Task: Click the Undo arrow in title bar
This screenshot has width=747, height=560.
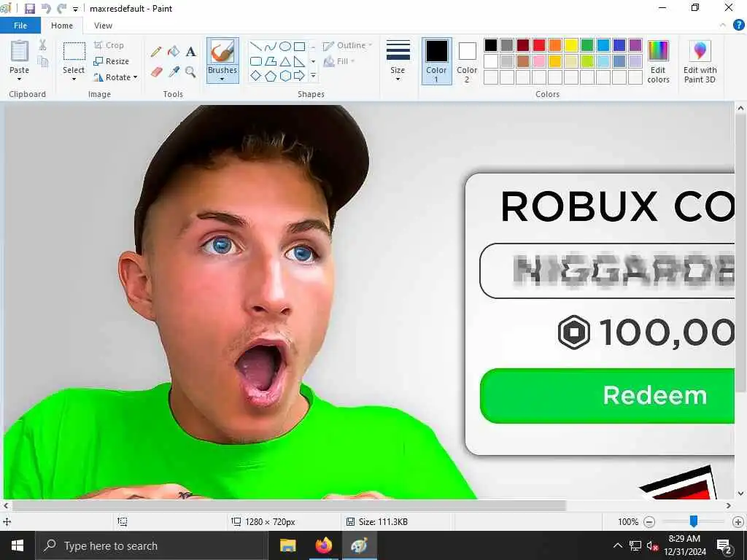Action: pyautogui.click(x=46, y=9)
